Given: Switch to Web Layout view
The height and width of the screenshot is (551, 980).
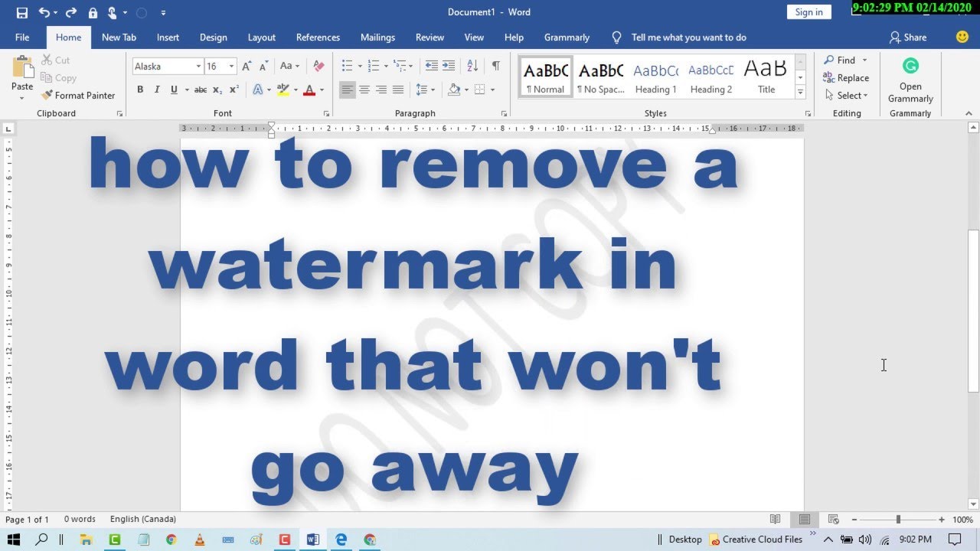Looking at the screenshot, I should click(834, 520).
